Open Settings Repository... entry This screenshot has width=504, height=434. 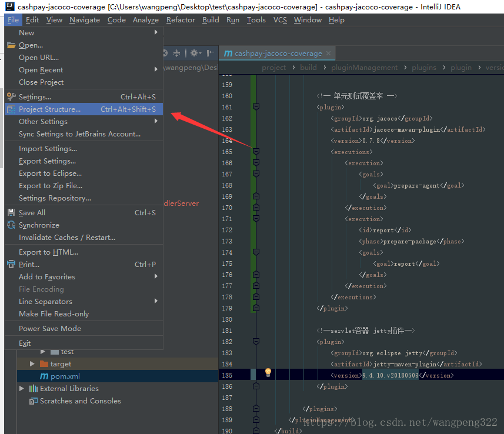tap(84, 198)
